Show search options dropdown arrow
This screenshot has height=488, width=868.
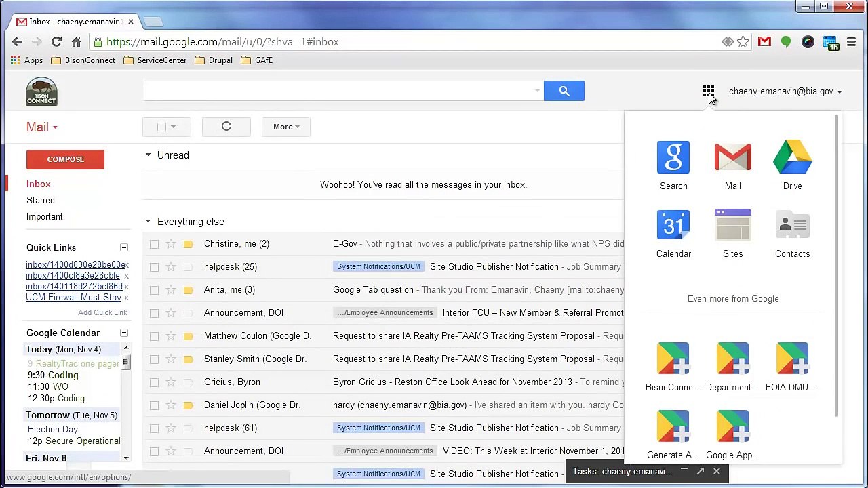tap(537, 91)
